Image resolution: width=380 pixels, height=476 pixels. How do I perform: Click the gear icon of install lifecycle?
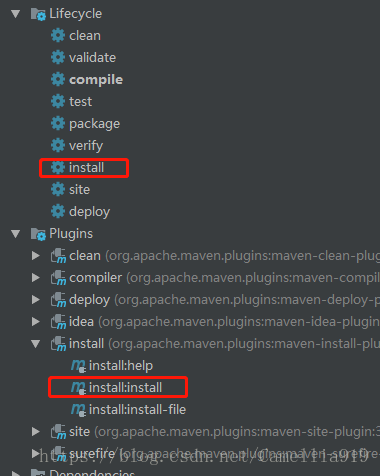(58, 167)
